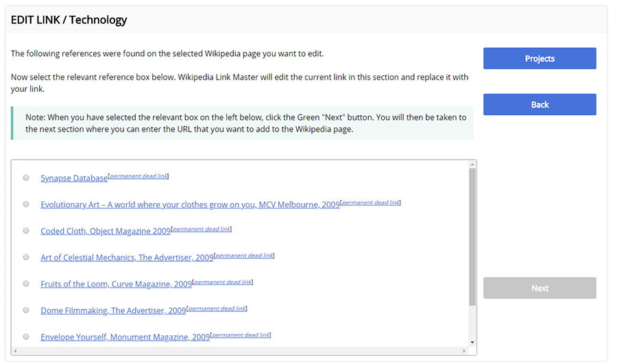Click the blue Back button
Image resolution: width=617 pixels, height=364 pixels.
[x=540, y=104]
